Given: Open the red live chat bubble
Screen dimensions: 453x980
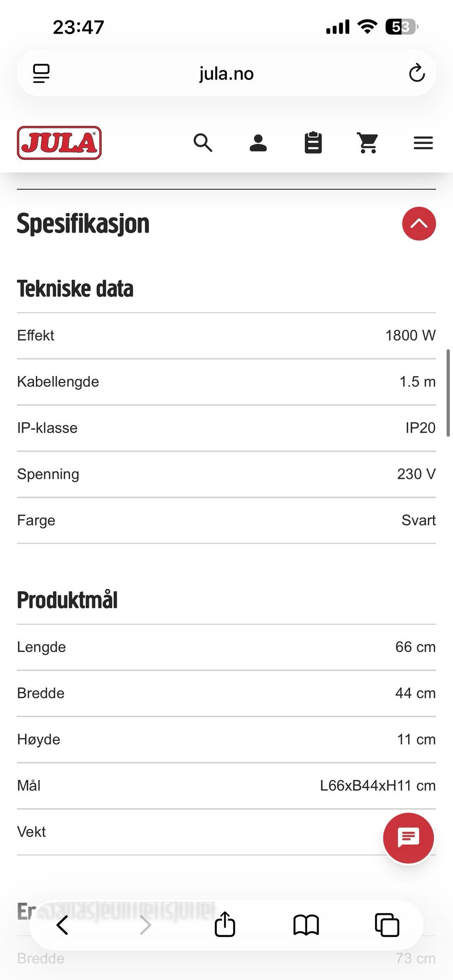Looking at the screenshot, I should [409, 838].
